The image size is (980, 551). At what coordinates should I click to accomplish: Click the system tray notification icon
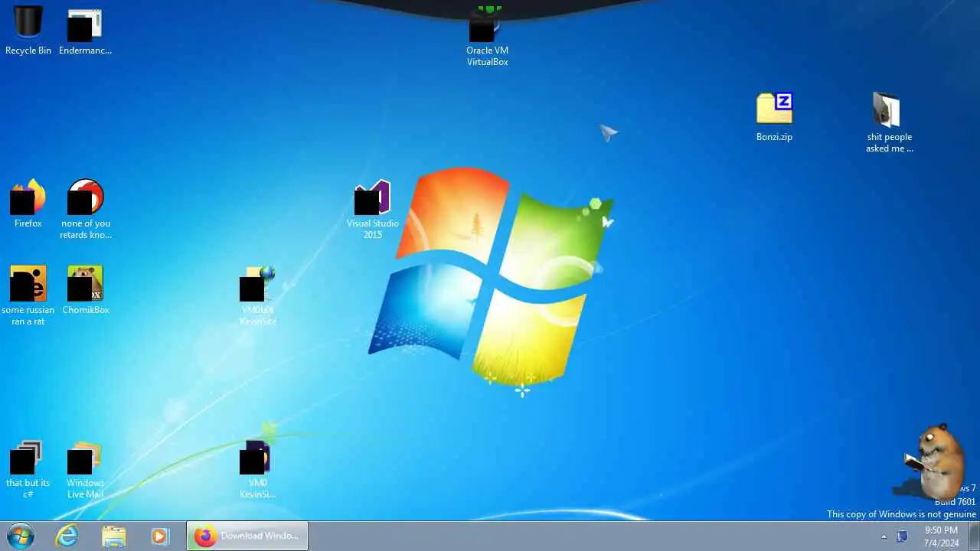click(903, 536)
